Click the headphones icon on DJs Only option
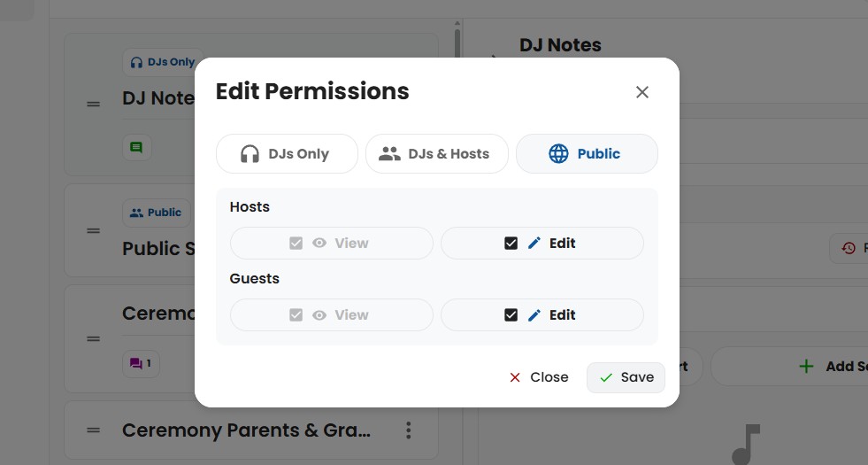Screen dimensions: 868x465 click(250, 153)
